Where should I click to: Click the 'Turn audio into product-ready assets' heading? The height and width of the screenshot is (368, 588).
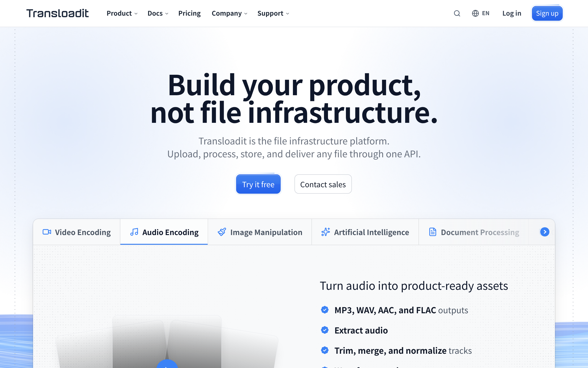tap(414, 286)
